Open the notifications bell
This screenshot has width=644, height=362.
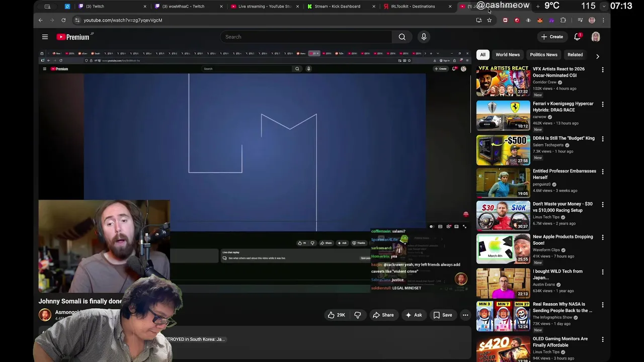tap(578, 37)
